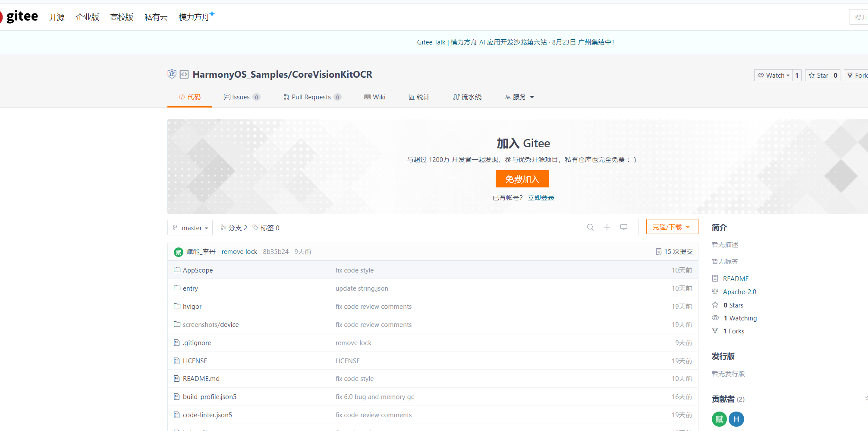868x431 pixels.
Task: Open commit hash 8b35b24
Action: 276,251
